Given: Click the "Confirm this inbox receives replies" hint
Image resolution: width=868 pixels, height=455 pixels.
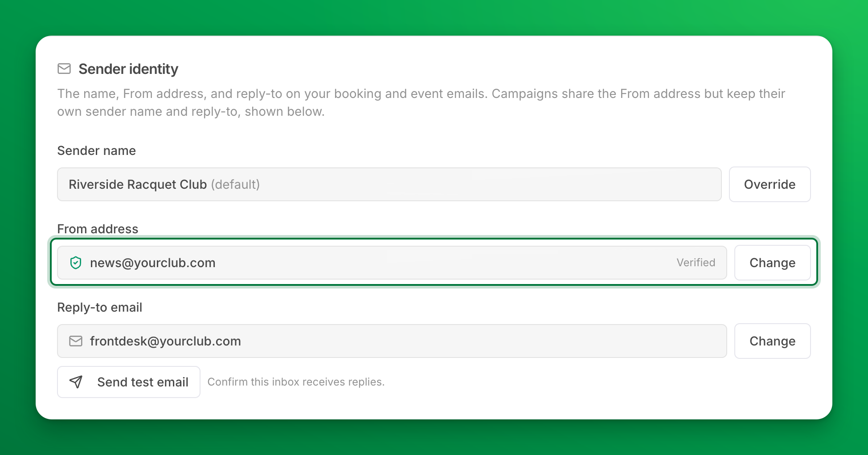Looking at the screenshot, I should point(296,382).
